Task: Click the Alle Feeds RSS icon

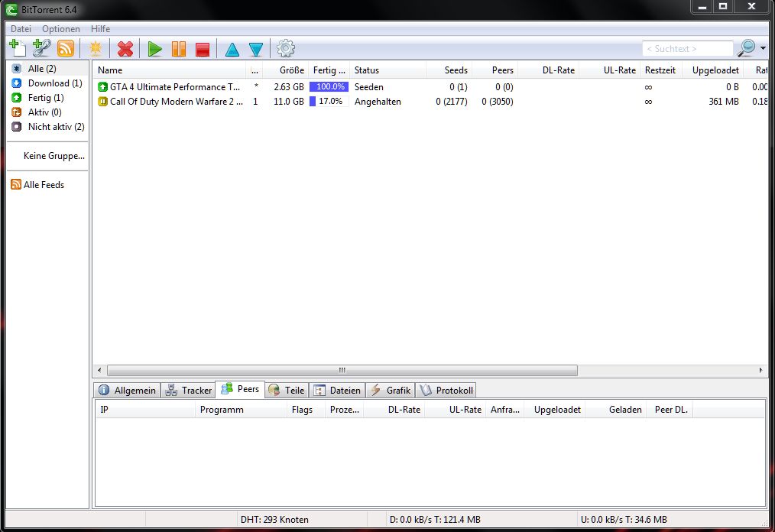Action: (x=16, y=184)
